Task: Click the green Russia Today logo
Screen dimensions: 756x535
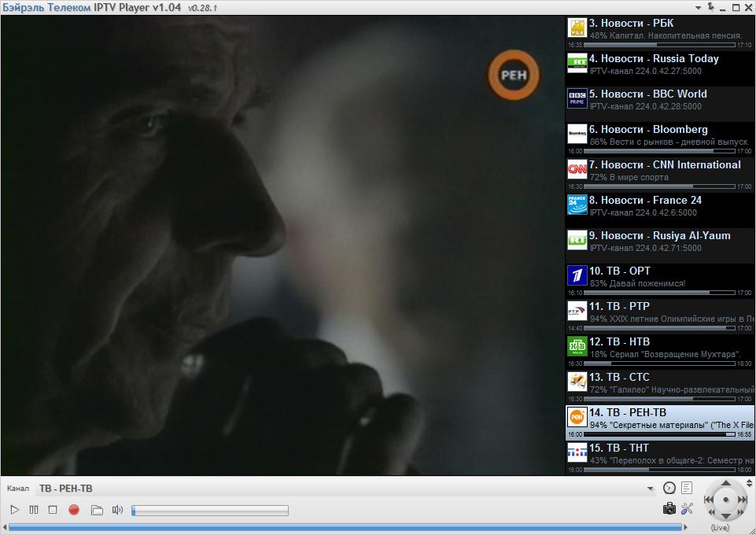Action: point(577,63)
